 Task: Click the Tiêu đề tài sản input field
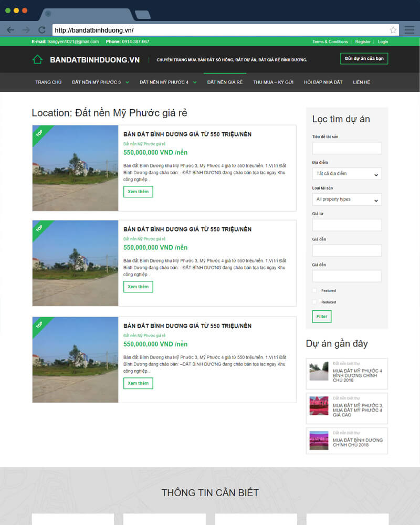pos(346,148)
